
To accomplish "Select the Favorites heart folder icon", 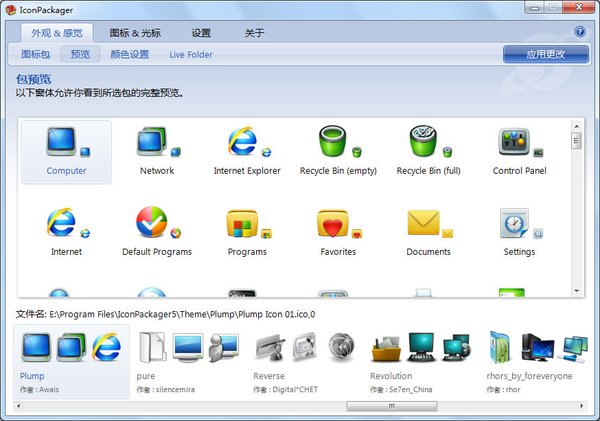I will [x=338, y=233].
